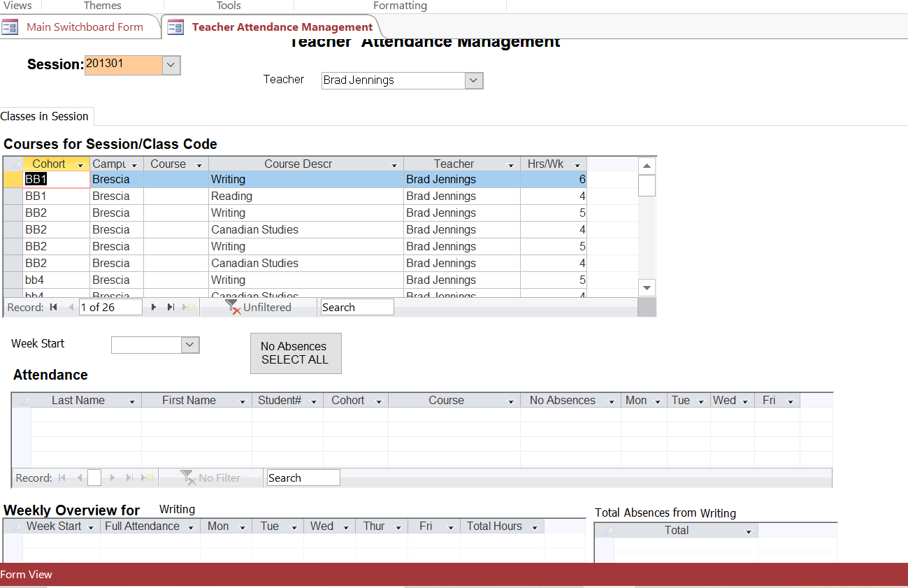The image size is (908, 588).
Task: Open the Themes ribbon group
Action: (x=103, y=6)
